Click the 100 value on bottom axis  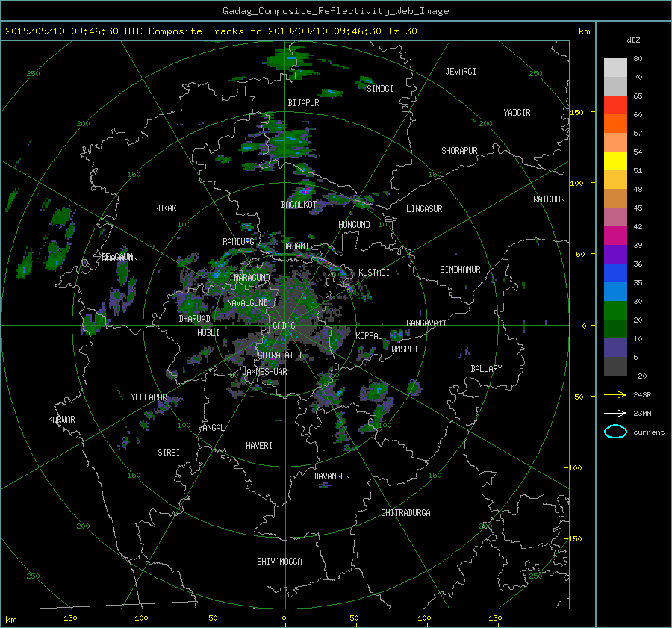pos(424,618)
